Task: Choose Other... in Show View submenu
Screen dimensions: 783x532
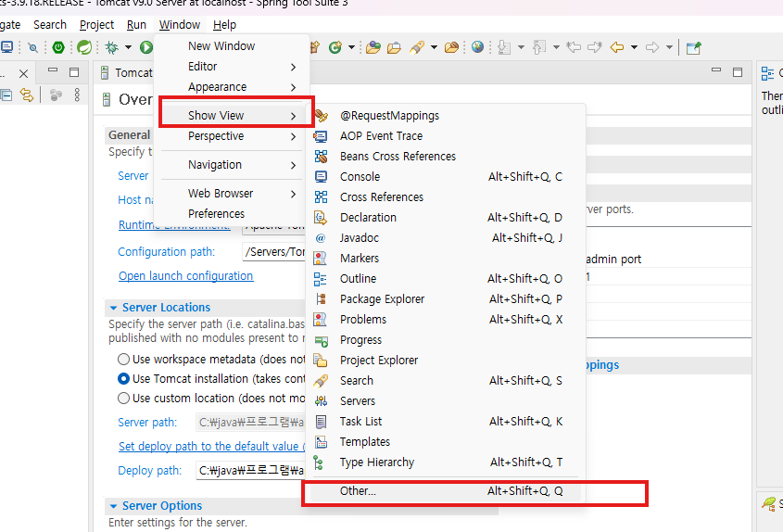Action: pos(445,491)
